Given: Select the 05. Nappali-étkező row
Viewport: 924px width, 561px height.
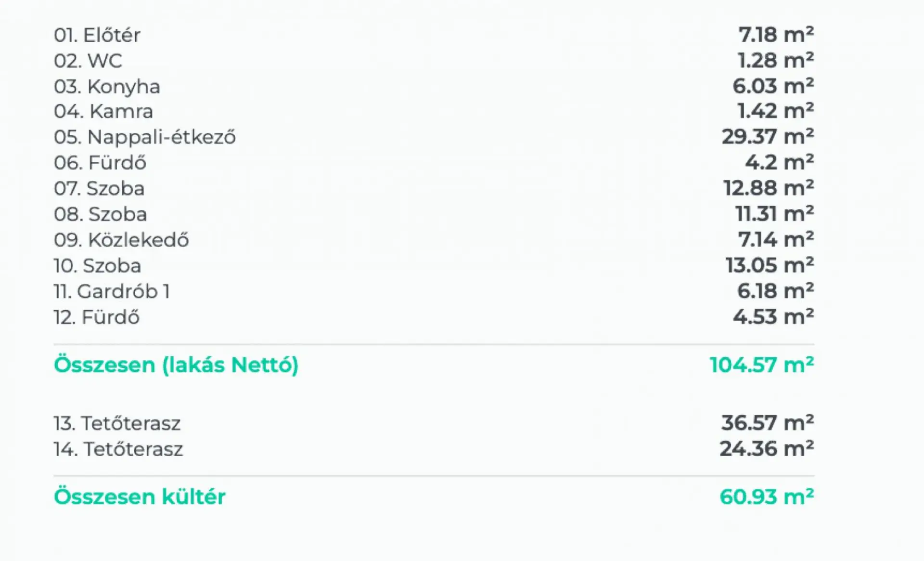Looking at the screenshot, I should 144,137.
